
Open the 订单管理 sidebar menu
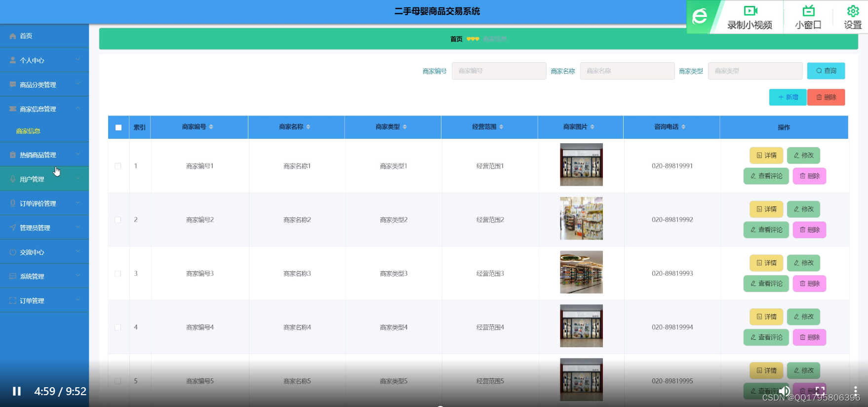(44, 300)
